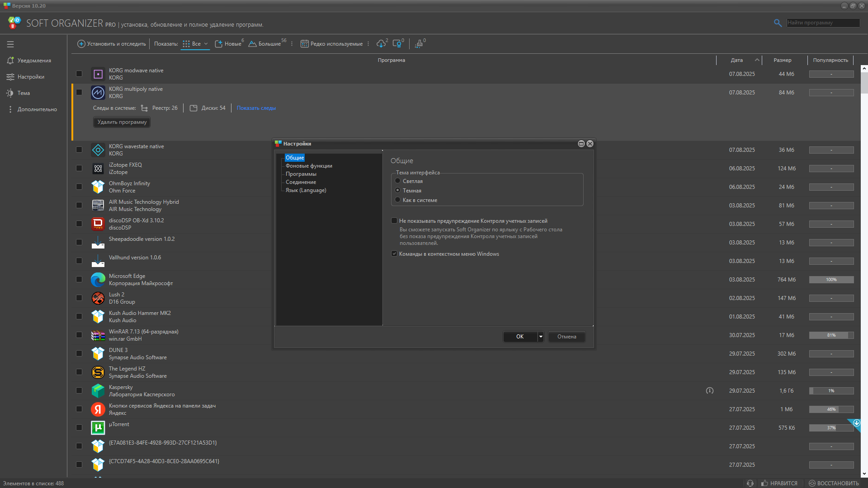
Task: Open Дополнительно in the sidebar
Action: 32,109
